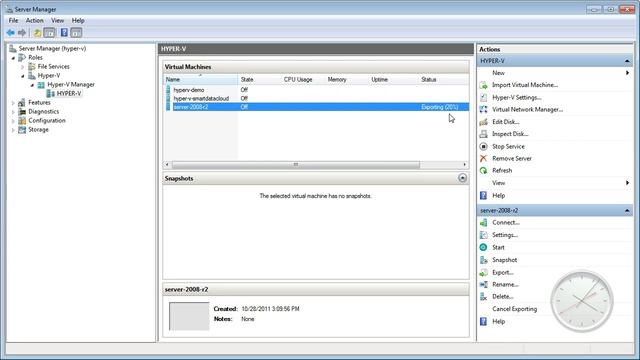Viewport: 640px width, 360px height.
Task: Sort by the State column header
Action: (259, 80)
